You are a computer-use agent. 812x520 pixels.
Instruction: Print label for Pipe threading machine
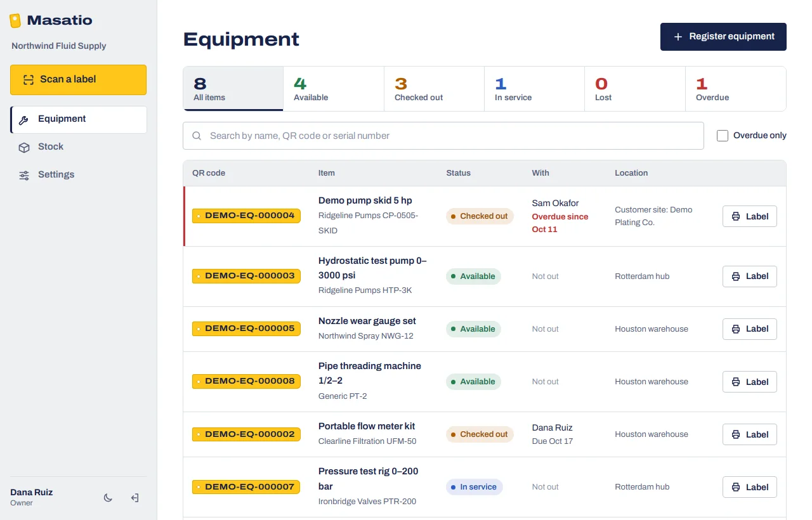point(750,382)
